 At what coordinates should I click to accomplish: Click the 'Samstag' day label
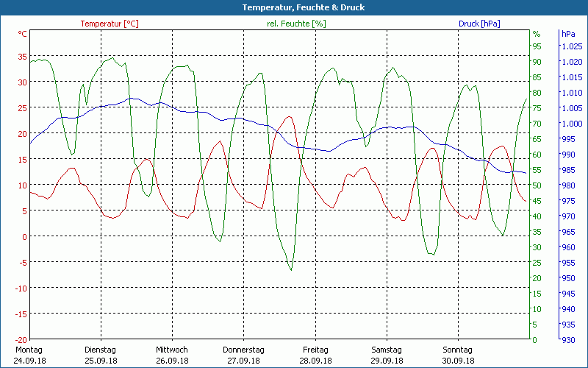pyautogui.click(x=387, y=350)
